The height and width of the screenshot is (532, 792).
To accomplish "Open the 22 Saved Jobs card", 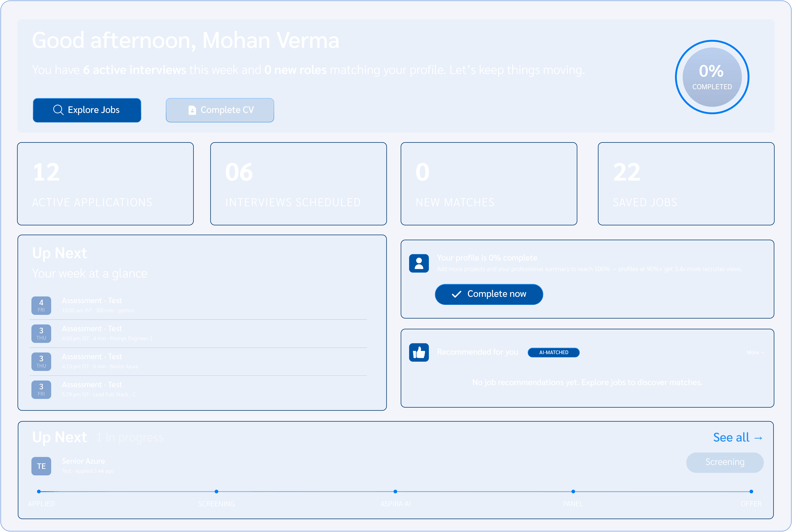I will [x=686, y=183].
